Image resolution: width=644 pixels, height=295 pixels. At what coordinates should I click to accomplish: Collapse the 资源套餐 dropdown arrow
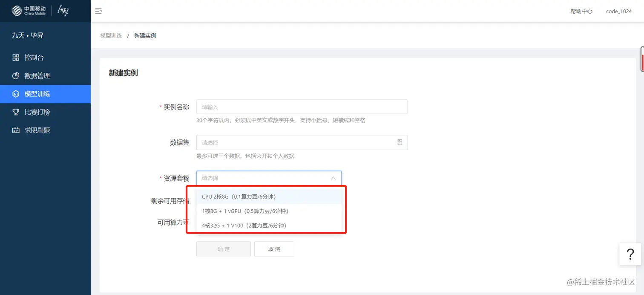333,178
